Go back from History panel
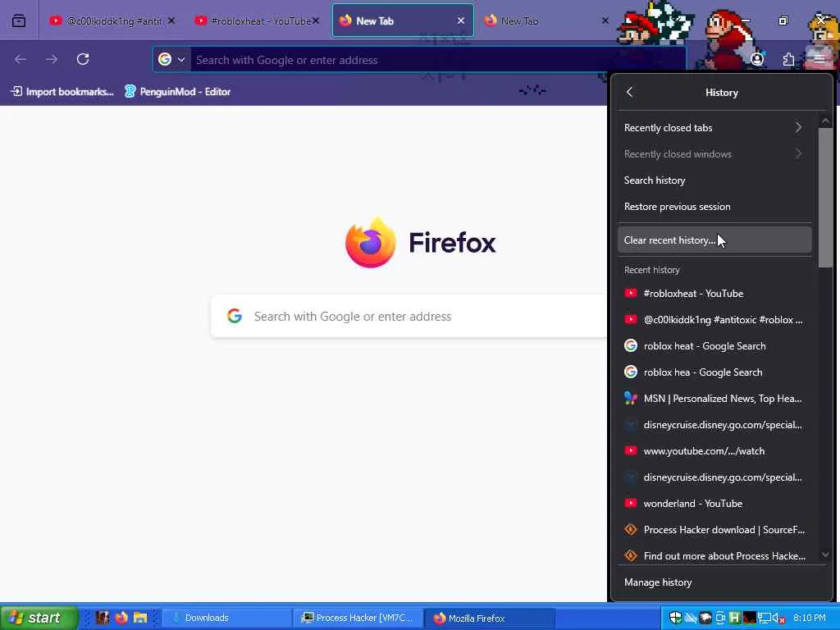Viewport: 840px width, 630px height. coord(629,92)
